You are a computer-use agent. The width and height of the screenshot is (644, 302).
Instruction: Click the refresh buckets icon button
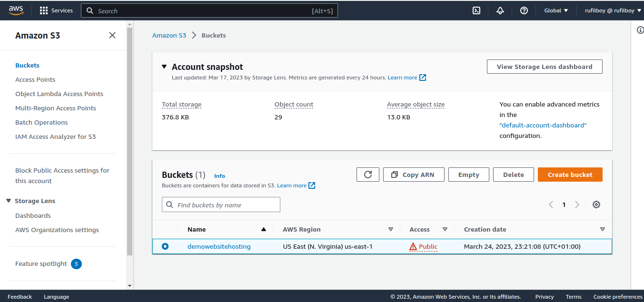click(x=368, y=175)
